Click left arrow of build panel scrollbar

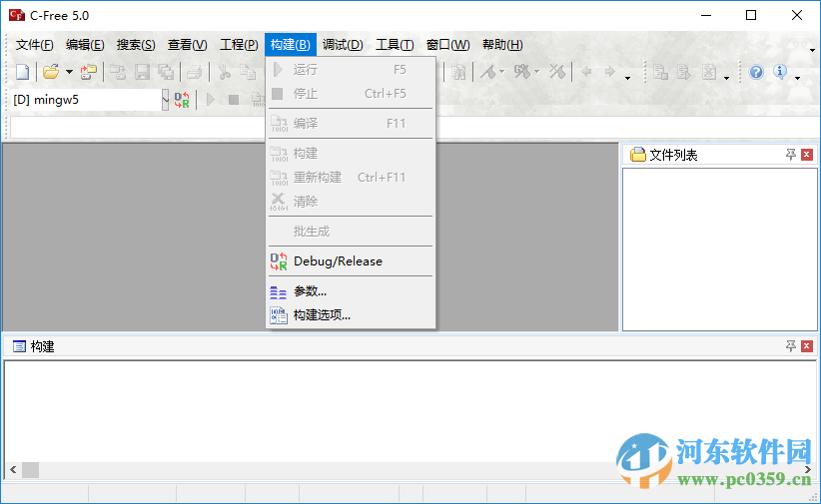coord(13,469)
